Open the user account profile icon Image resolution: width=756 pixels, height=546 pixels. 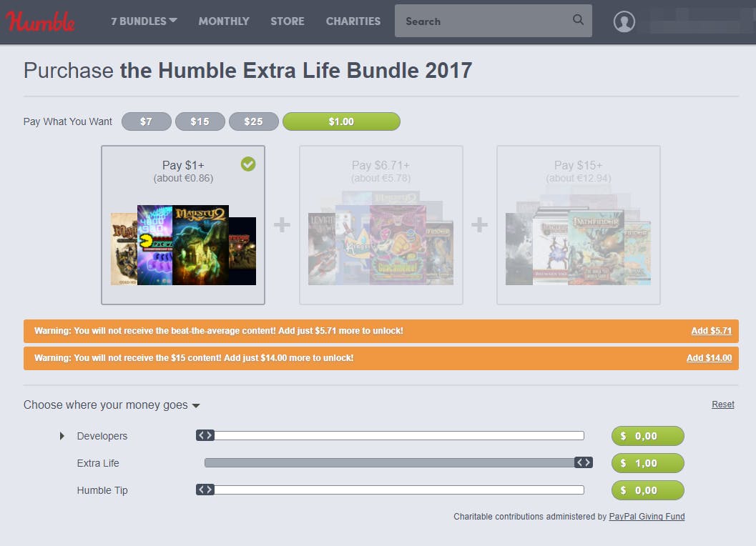tap(624, 21)
